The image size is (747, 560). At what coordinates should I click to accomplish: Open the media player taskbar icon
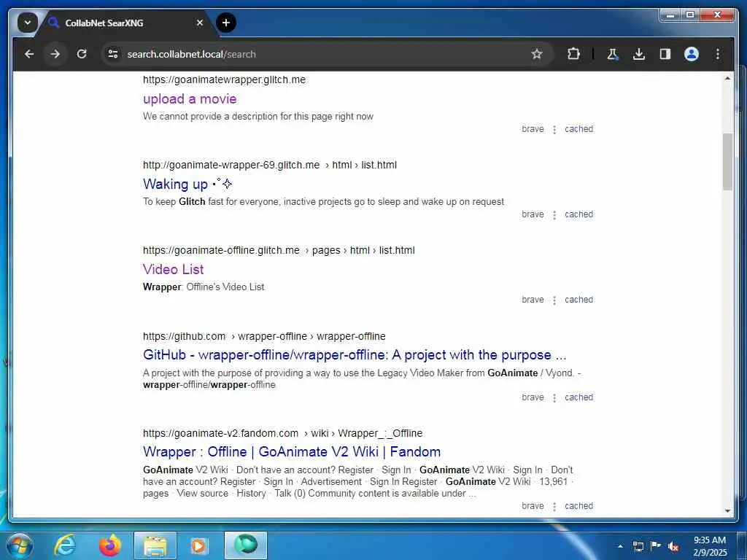coord(198,545)
